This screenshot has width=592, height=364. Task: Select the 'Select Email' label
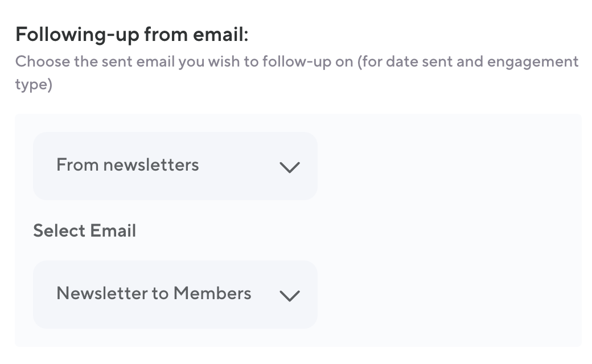pos(84,230)
